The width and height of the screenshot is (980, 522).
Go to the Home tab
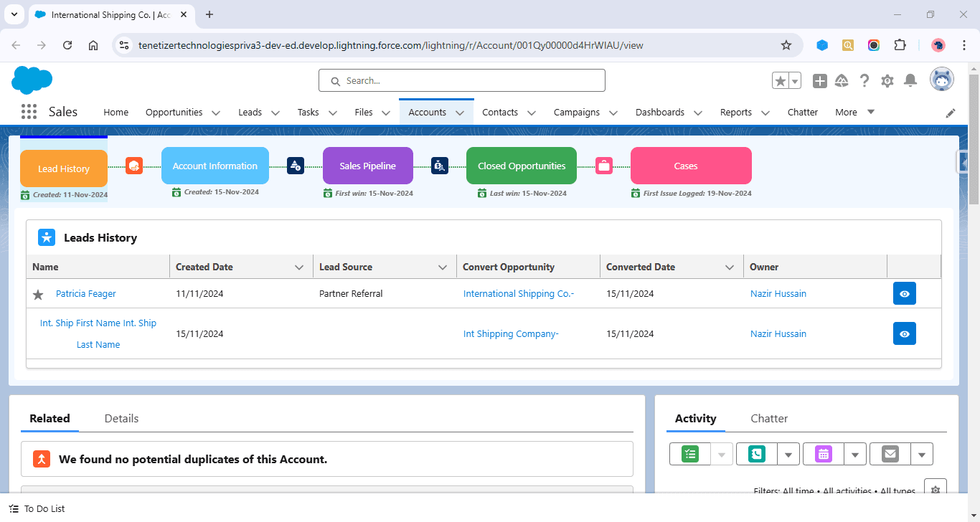coord(116,112)
